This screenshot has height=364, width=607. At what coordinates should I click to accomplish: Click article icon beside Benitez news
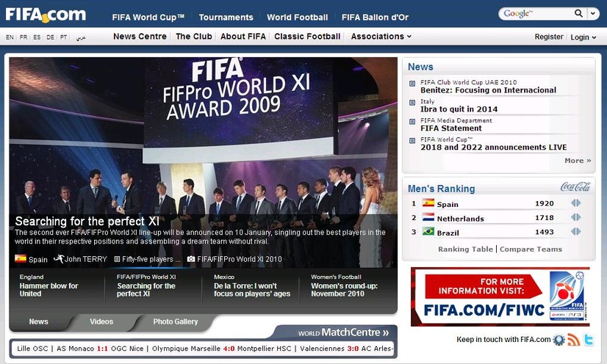[x=412, y=83]
